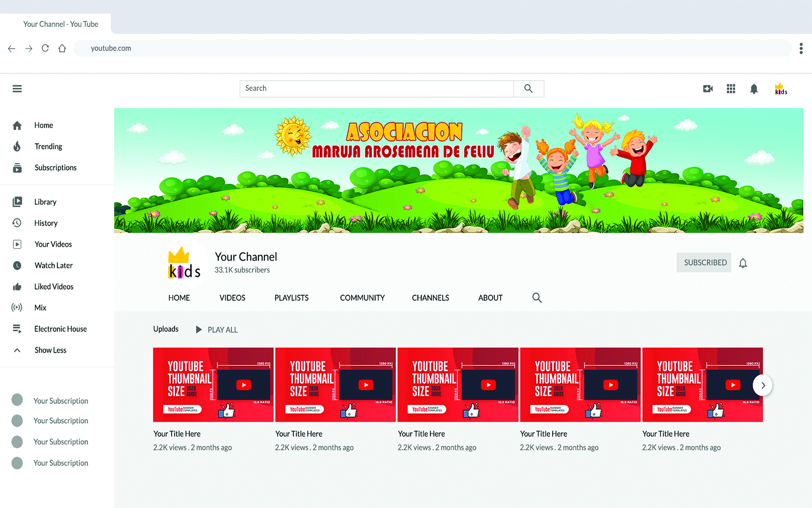Open the first uploaded video thumbnail
Image resolution: width=812 pixels, height=508 pixels.
(x=213, y=385)
